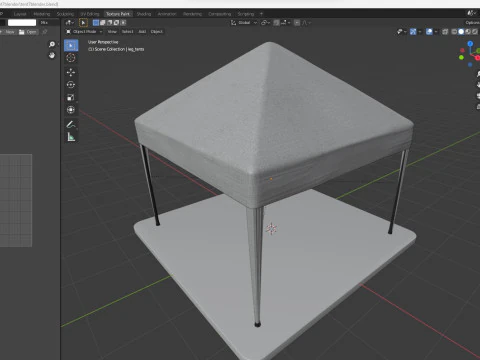Open the Select menu in viewport header
Viewport: 480px width, 360px height.
coord(127,32)
